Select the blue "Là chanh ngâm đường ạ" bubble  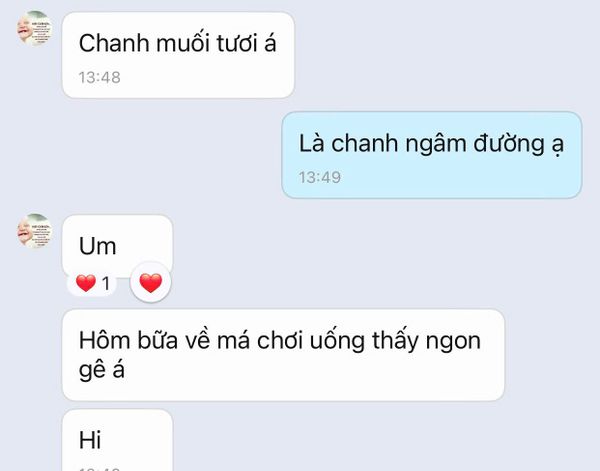click(432, 155)
